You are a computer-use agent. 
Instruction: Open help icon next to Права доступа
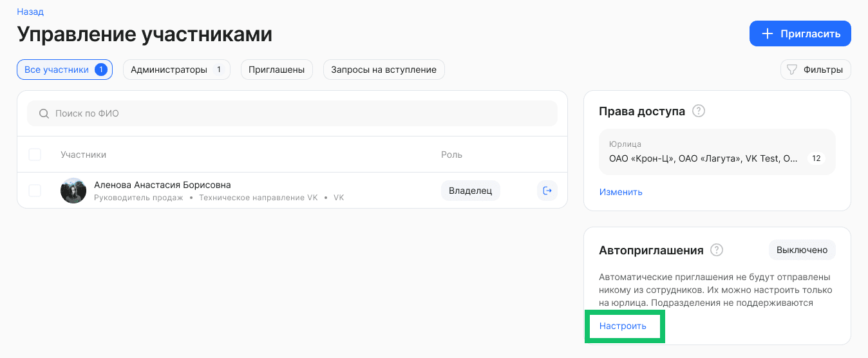pos(699,111)
